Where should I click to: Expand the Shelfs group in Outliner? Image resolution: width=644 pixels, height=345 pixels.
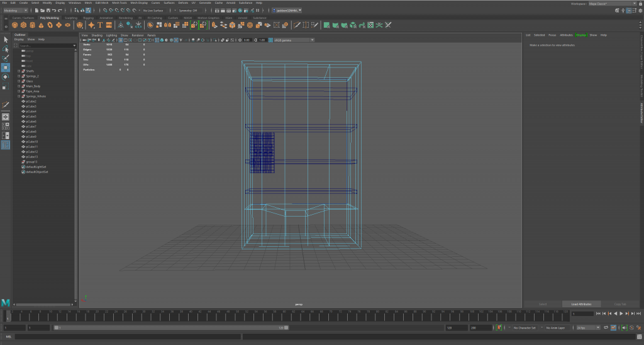pos(19,71)
